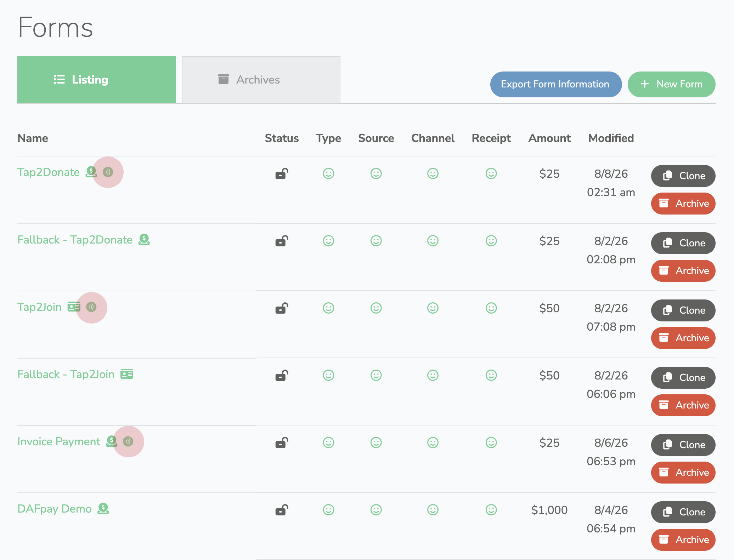Clone the Fallback - Tap2Donate form
The height and width of the screenshot is (560, 734).
[x=683, y=243]
